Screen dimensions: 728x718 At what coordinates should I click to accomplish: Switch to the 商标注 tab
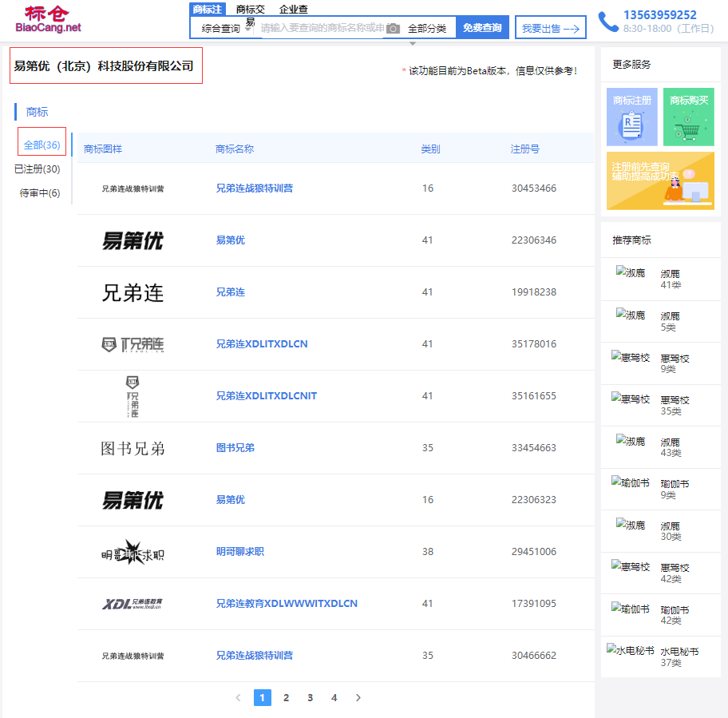207,9
